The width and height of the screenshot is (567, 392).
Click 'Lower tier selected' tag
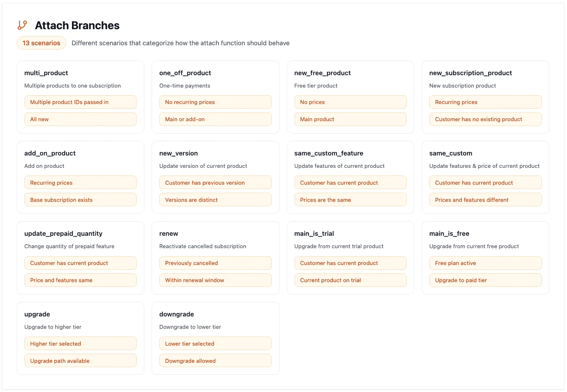[216, 344]
